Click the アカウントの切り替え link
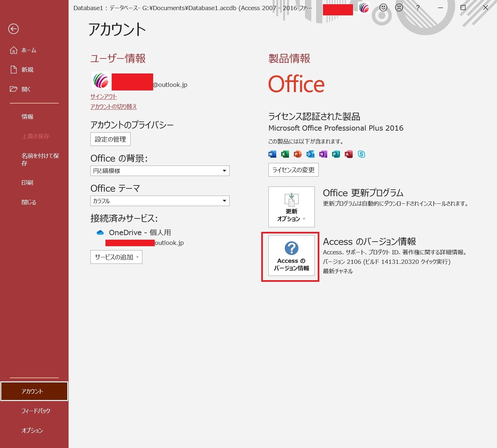Viewport: 497px width, 448px height. click(x=114, y=107)
